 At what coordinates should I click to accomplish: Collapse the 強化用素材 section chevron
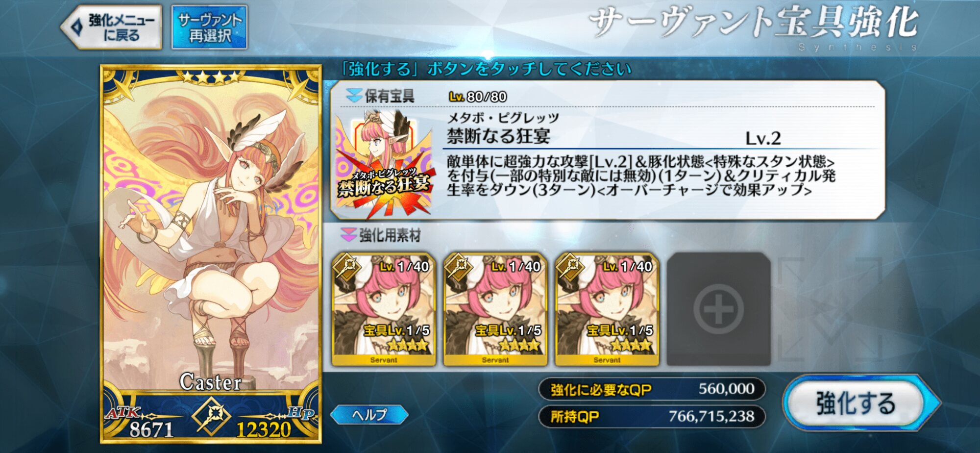(x=348, y=235)
